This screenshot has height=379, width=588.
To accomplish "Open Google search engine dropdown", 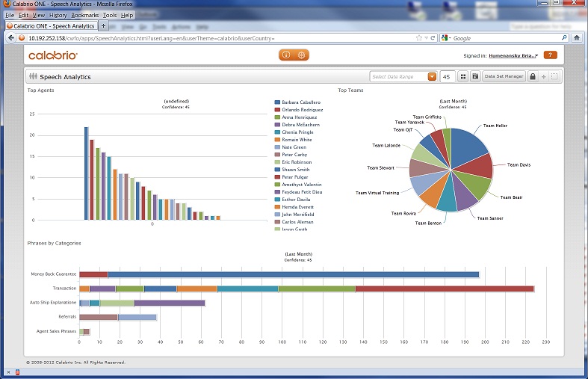I will point(446,38).
